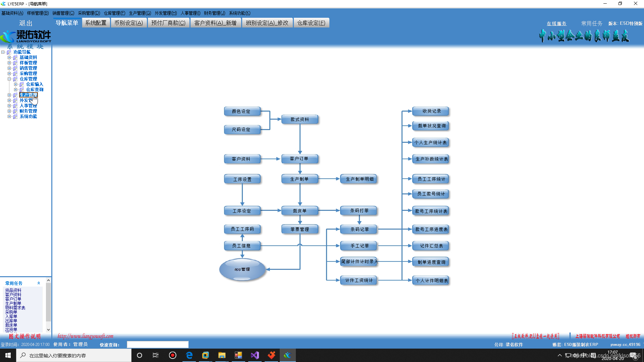Click the 采购管理 folder icon in tree
This screenshot has height=362, width=644.
pyautogui.click(x=15, y=74)
